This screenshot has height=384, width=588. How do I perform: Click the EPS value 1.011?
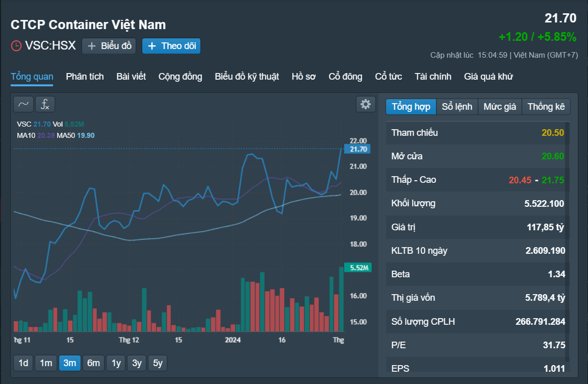[554, 369]
